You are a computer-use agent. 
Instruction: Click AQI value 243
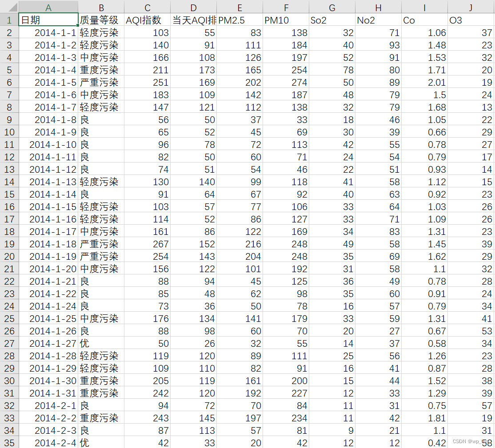[147, 418]
